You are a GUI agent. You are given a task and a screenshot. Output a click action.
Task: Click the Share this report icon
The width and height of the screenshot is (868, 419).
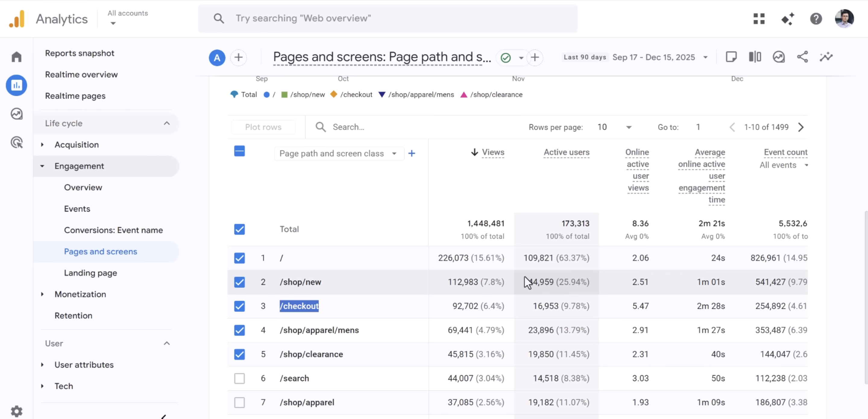coord(802,57)
